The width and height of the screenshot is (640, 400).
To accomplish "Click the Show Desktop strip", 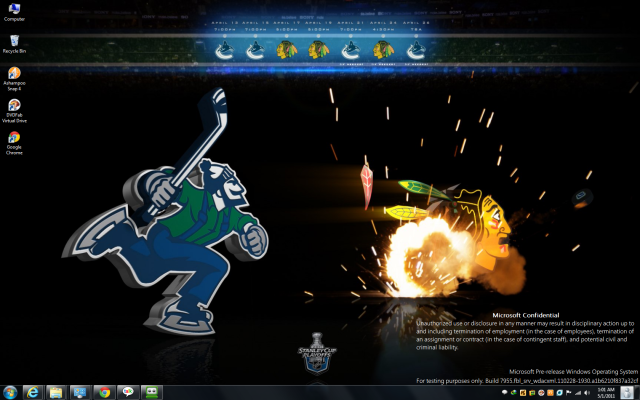I will [637, 393].
